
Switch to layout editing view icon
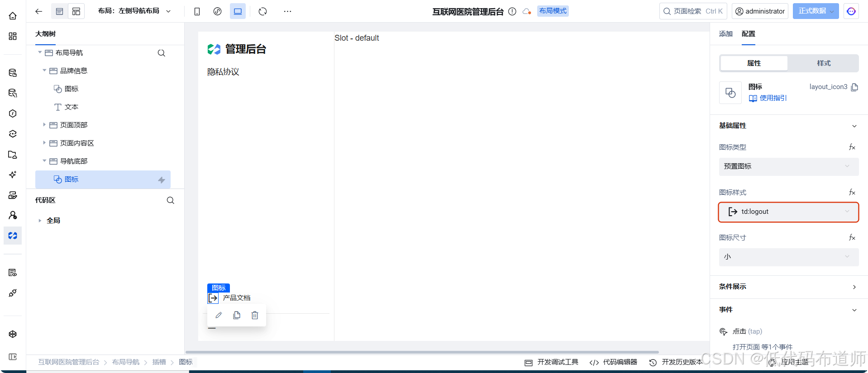[76, 11]
